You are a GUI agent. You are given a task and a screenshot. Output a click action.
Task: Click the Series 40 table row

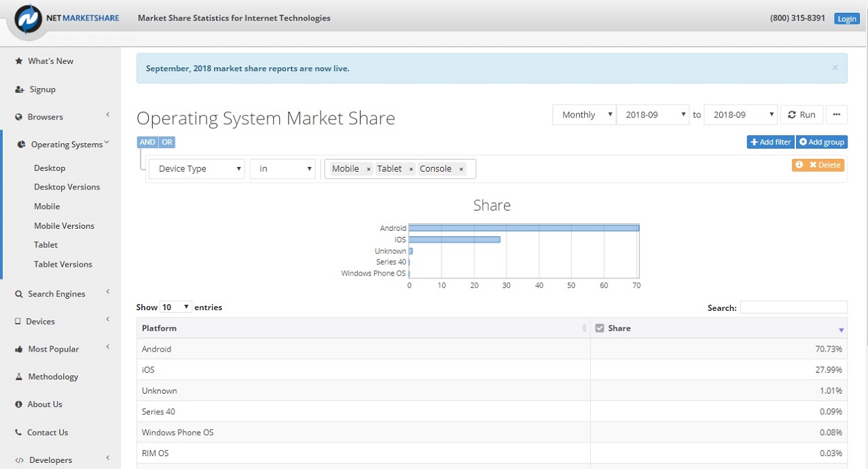[x=492, y=412]
